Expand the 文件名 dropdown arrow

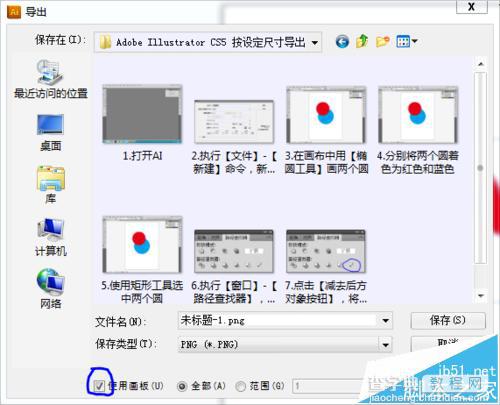tap(385, 321)
